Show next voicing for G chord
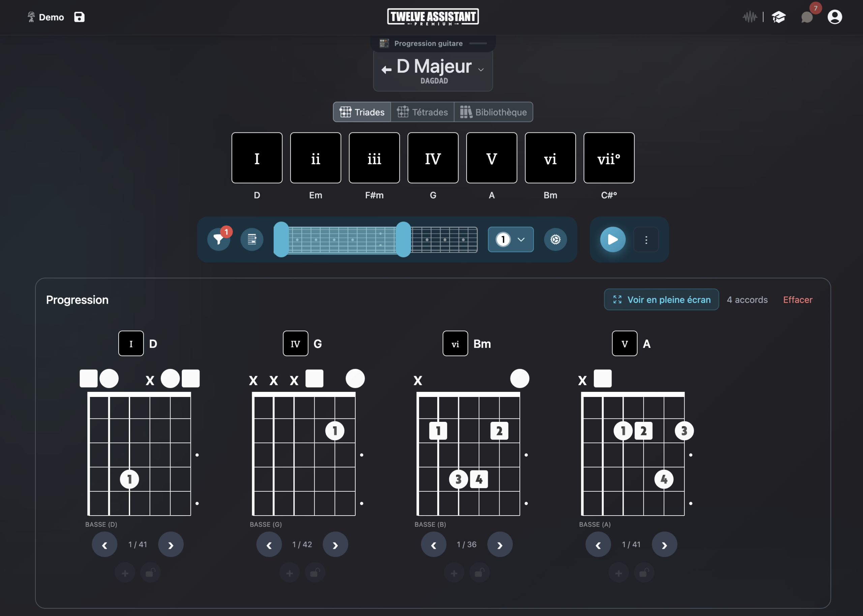This screenshot has height=616, width=863. coord(335,545)
